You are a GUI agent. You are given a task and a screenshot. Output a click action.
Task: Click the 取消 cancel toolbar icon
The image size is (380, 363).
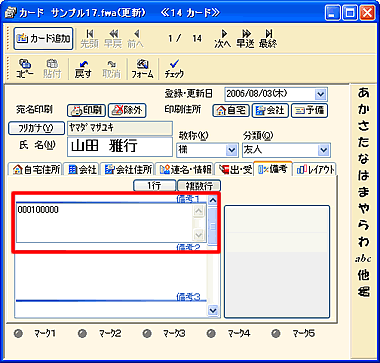(x=111, y=68)
